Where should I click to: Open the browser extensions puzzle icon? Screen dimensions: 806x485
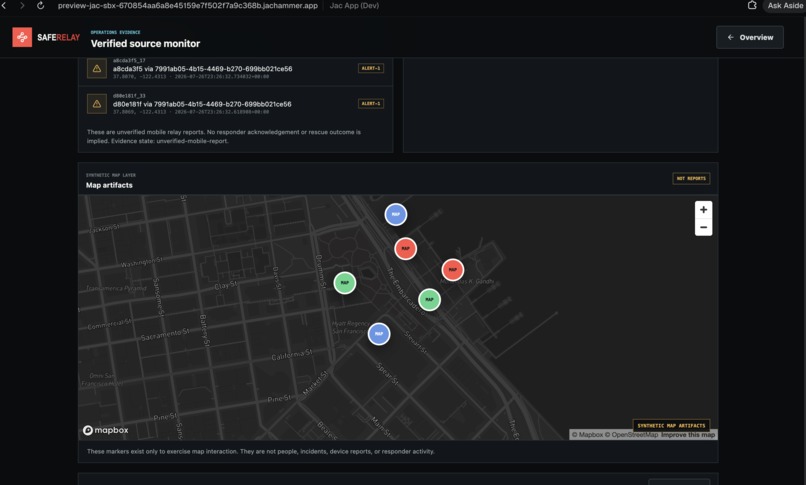click(752, 6)
